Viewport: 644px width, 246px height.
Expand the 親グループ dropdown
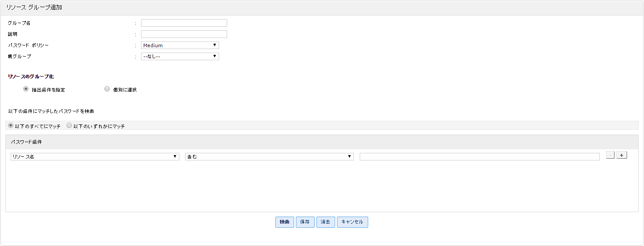[180, 56]
